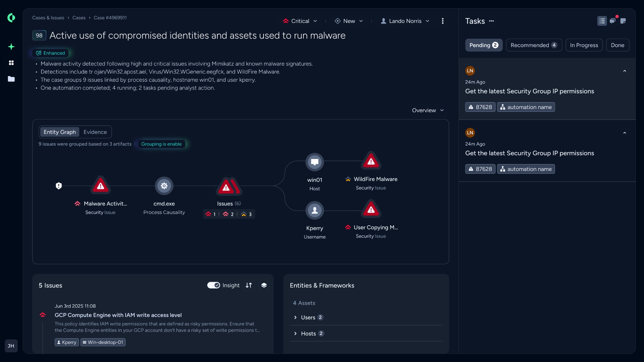Open the comments icon in Tasks panel
Screen dimensions: 644x362
pyautogui.click(x=613, y=21)
